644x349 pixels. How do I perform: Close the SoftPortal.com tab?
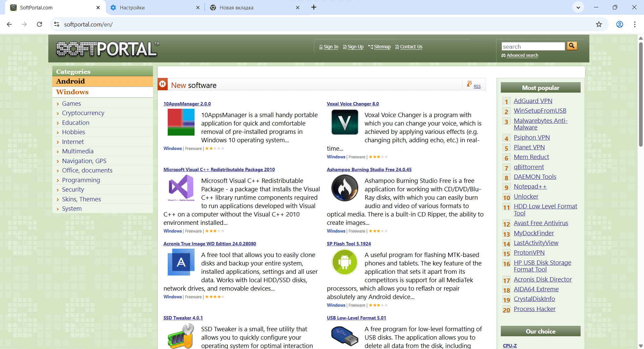98,7
